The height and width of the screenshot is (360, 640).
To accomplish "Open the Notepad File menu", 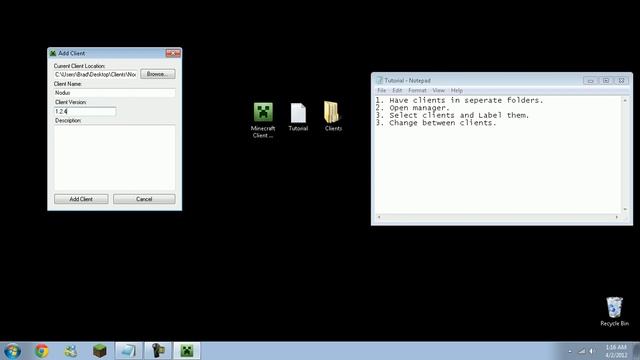I will [382, 91].
